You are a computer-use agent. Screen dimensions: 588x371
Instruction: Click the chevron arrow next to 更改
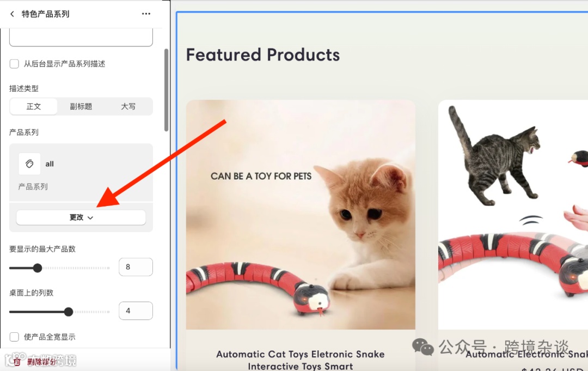click(90, 217)
